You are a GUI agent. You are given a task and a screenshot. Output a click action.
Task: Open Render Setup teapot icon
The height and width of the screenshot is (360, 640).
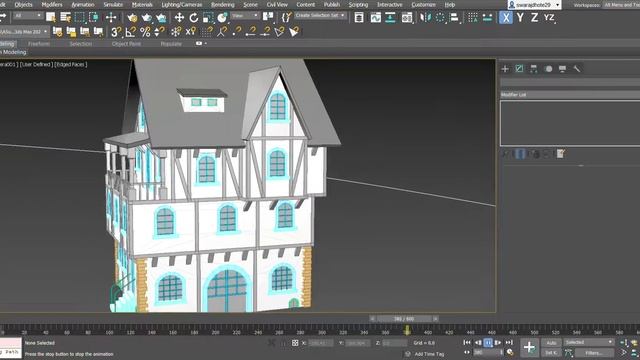[132, 18]
